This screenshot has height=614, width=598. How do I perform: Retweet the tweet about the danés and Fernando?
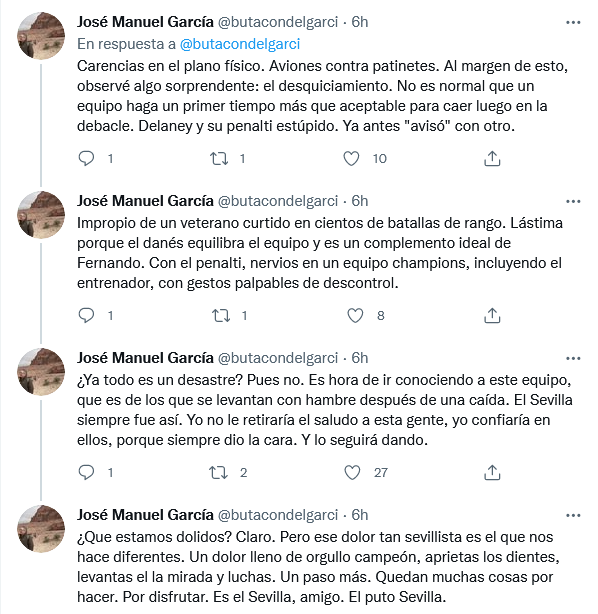click(x=221, y=315)
